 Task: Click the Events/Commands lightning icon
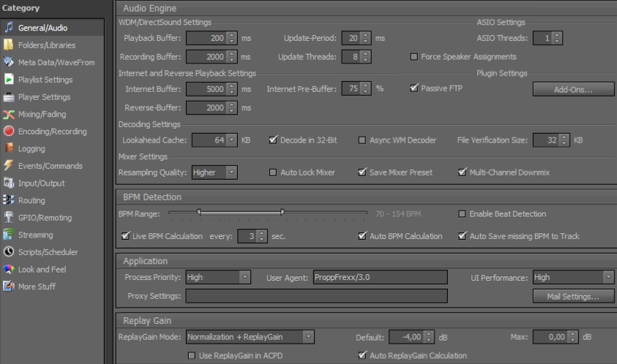[x=9, y=165]
